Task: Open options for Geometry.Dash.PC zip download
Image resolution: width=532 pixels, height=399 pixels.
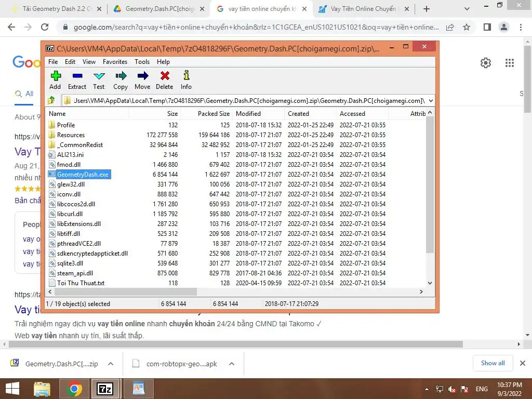Action: [111, 364]
